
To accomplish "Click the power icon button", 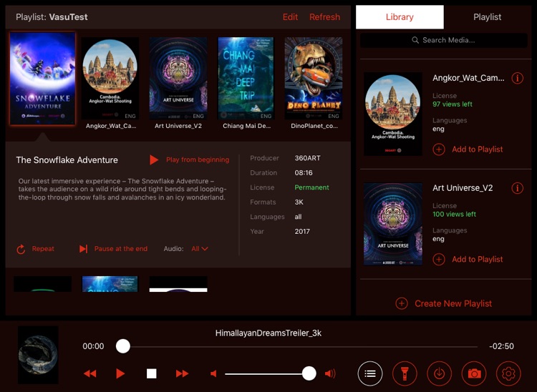I will click(440, 373).
